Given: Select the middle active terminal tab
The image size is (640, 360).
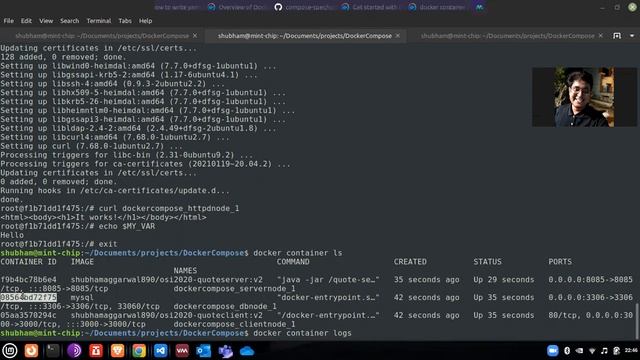Looking at the screenshot, I should click(305, 36).
